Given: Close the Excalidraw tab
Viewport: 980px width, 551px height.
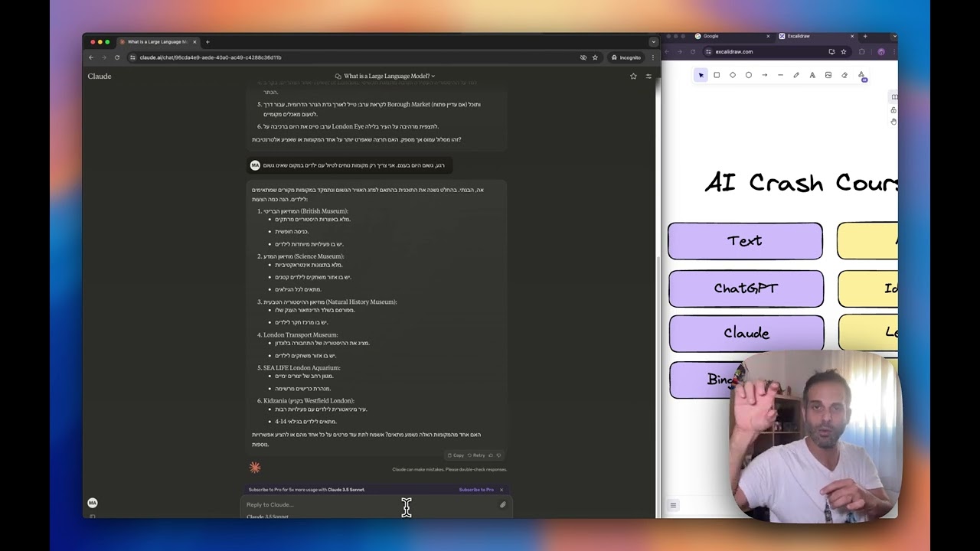Looking at the screenshot, I should tap(851, 36).
